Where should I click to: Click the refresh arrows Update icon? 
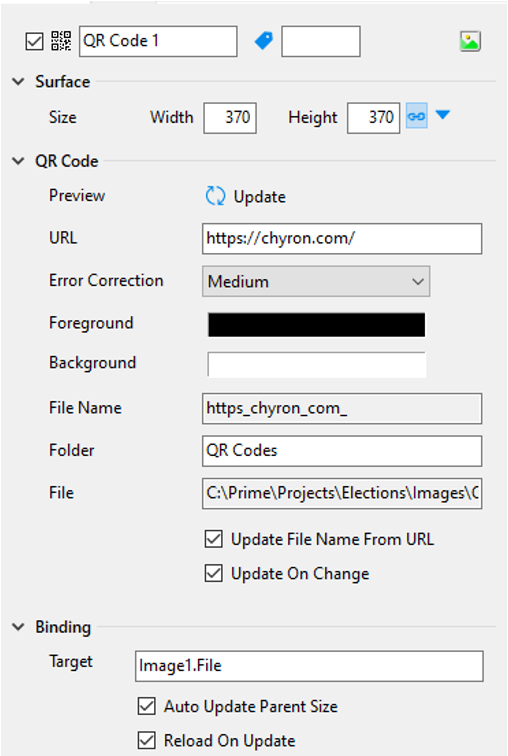[215, 196]
